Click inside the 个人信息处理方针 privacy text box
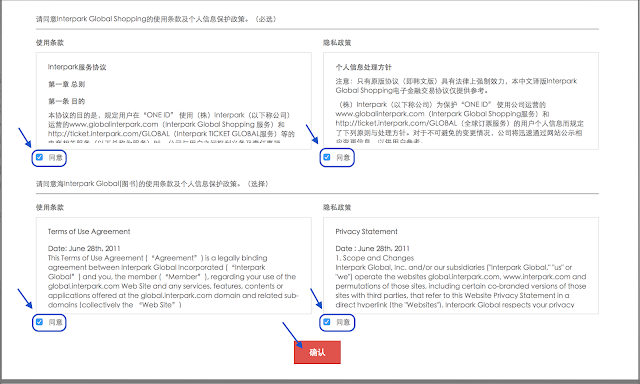640x384 pixels. coord(461,101)
